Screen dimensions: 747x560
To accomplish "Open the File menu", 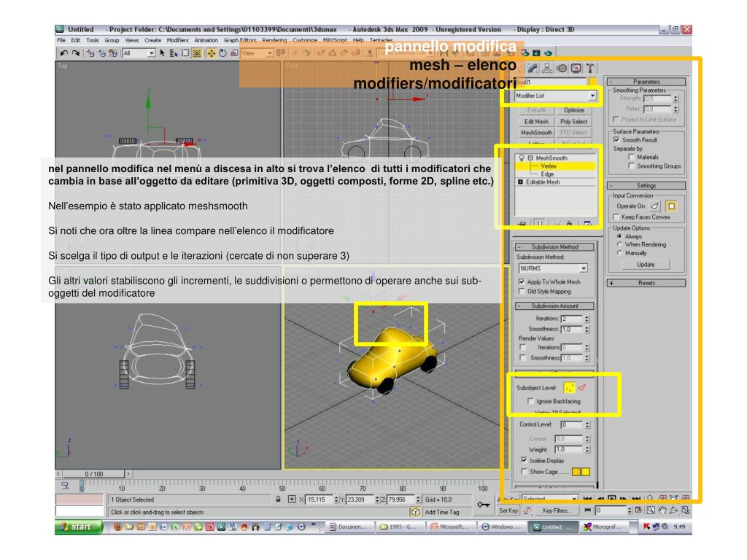I will click(x=61, y=41).
